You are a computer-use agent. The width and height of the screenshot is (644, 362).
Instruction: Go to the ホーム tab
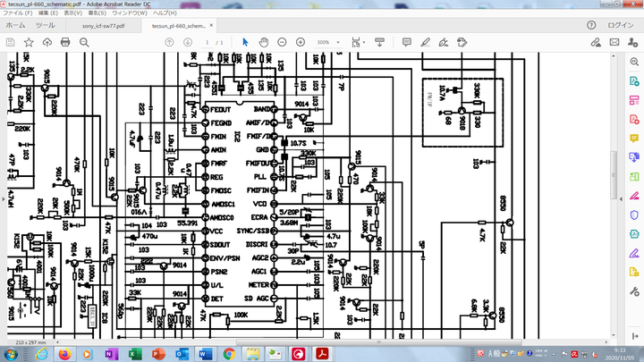click(x=15, y=26)
